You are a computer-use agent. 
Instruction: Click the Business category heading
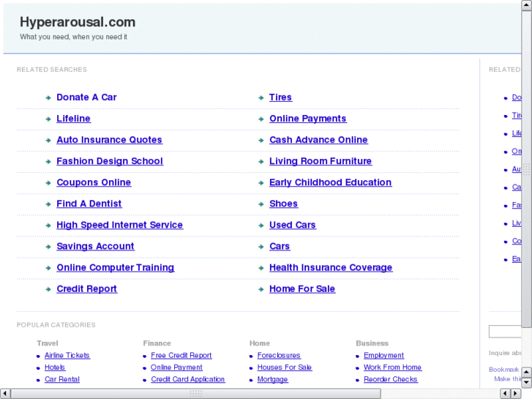click(372, 343)
